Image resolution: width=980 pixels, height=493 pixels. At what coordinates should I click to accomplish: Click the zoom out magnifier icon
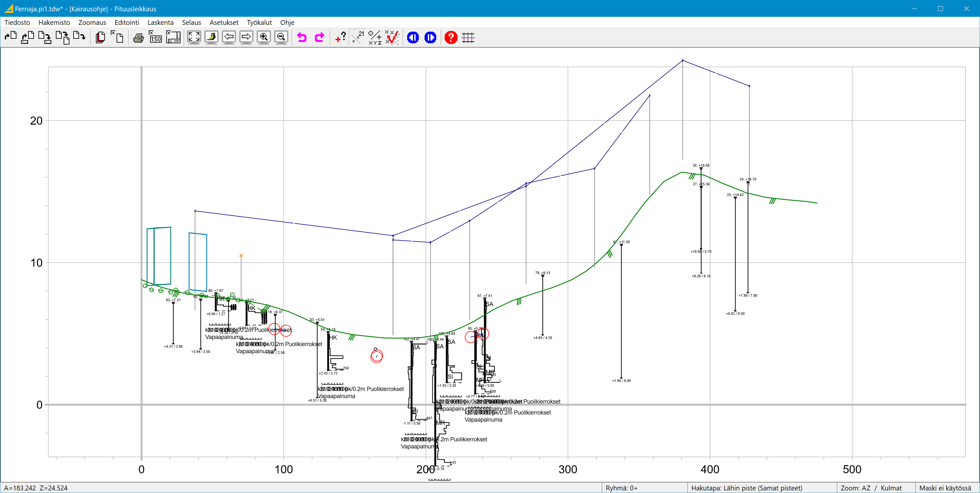(x=281, y=37)
